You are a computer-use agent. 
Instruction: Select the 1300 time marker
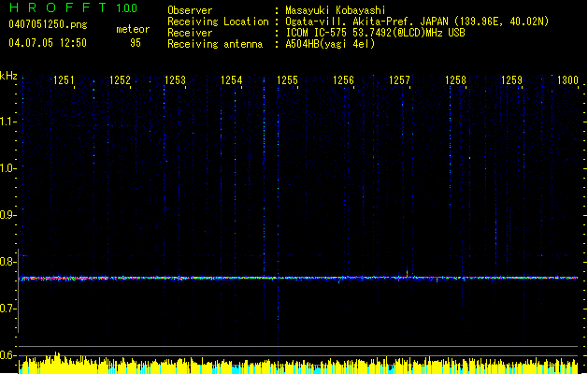[x=566, y=81]
